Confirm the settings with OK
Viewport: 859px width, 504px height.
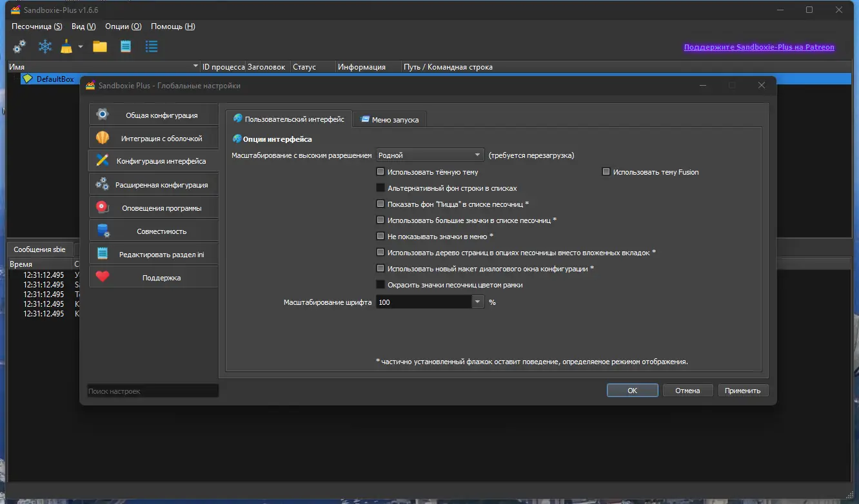pos(632,391)
